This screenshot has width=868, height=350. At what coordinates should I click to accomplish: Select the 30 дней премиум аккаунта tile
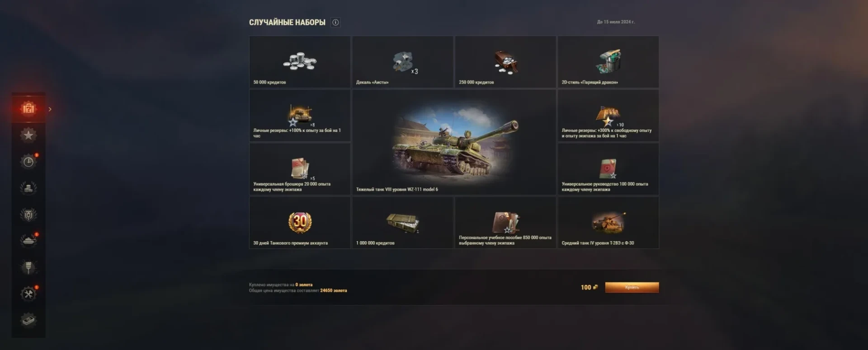(x=300, y=223)
